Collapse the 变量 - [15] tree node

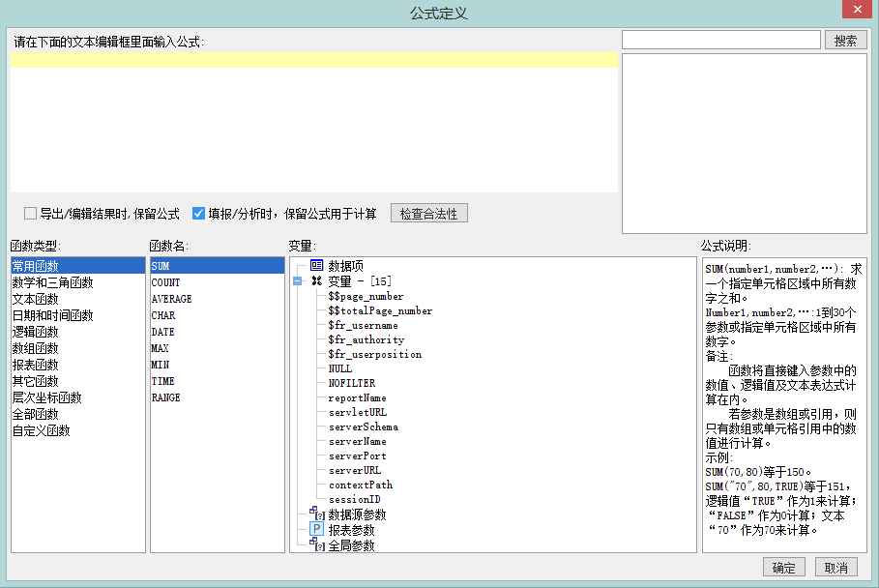(297, 281)
